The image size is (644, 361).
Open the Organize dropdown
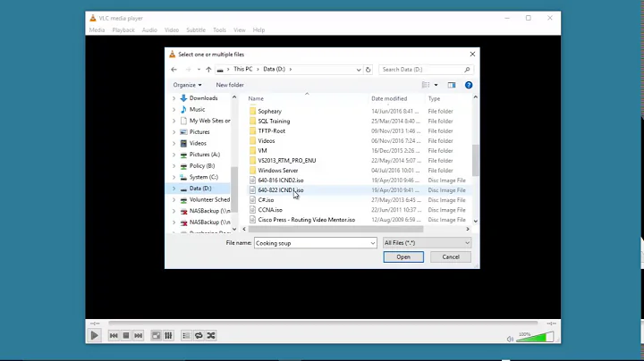pyautogui.click(x=187, y=85)
